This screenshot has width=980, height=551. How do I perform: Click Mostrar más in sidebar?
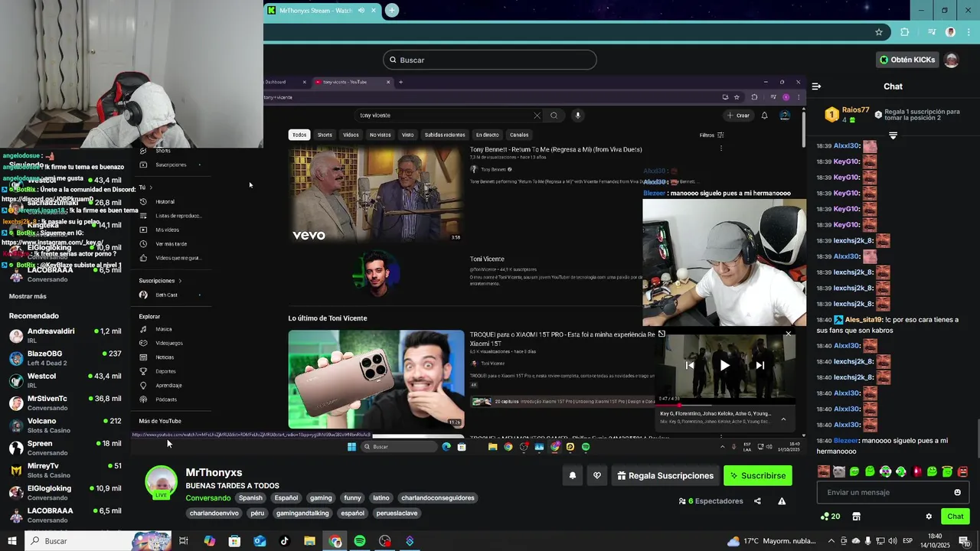tap(28, 296)
